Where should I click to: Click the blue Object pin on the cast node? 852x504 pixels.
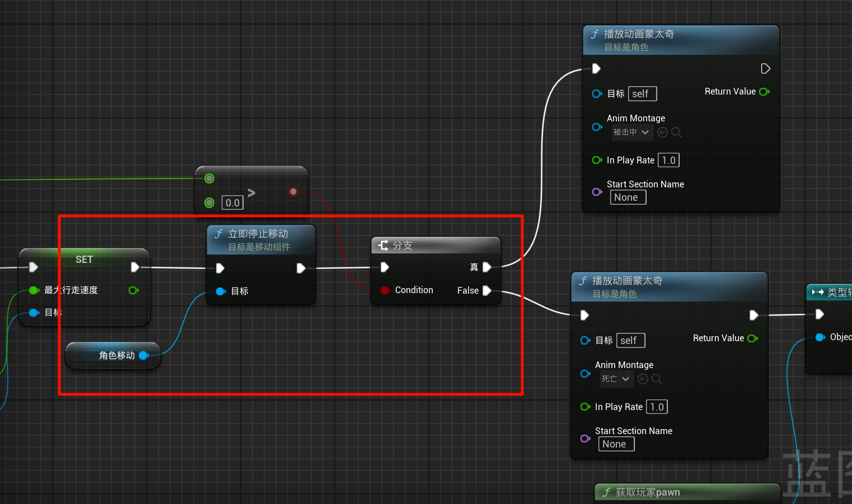(820, 337)
